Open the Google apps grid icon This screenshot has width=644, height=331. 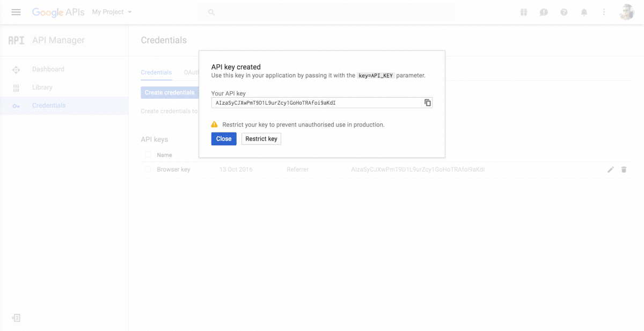(x=523, y=12)
